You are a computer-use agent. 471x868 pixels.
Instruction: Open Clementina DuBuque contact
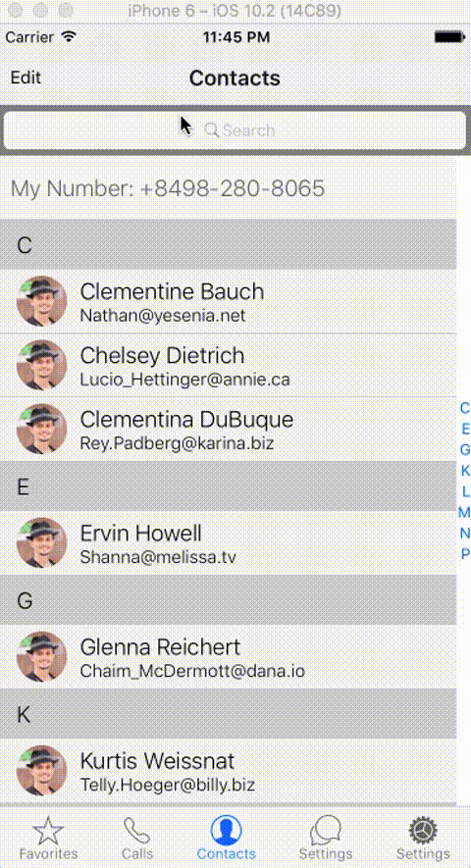pyautogui.click(x=229, y=429)
